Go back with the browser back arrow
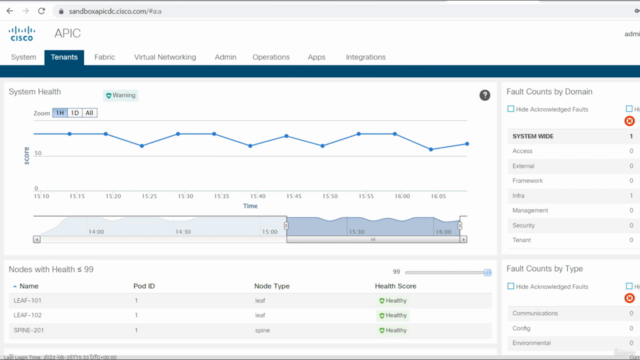Viewport: 640px width, 360px height. coord(10,11)
